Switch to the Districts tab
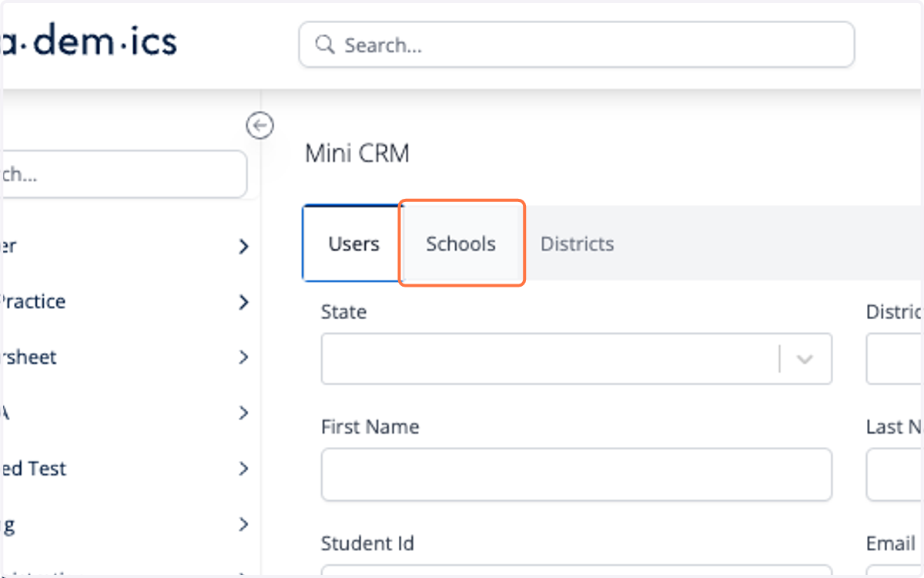 577,244
